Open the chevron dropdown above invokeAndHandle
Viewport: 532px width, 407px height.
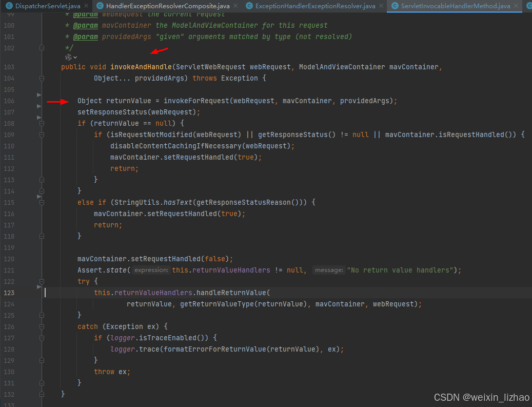tap(75, 57)
